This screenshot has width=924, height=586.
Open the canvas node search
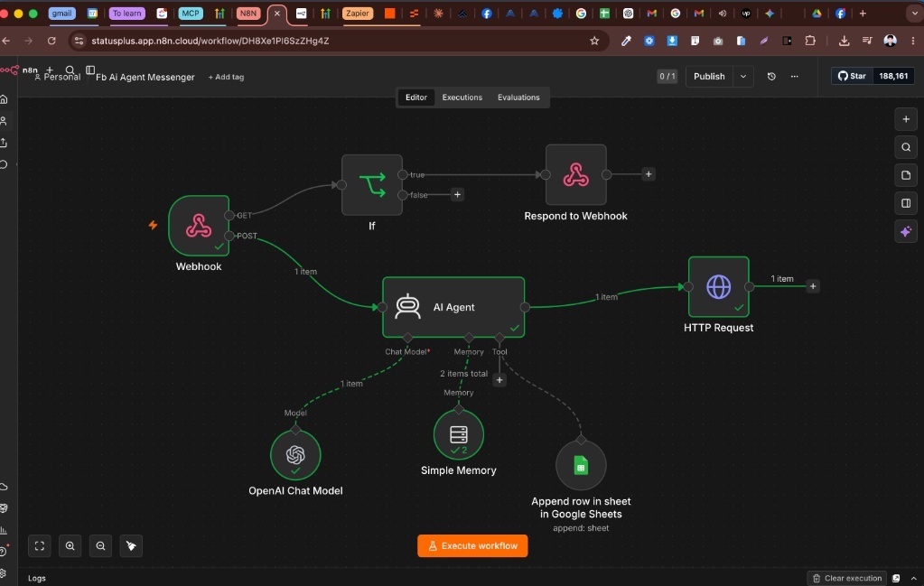(906, 147)
